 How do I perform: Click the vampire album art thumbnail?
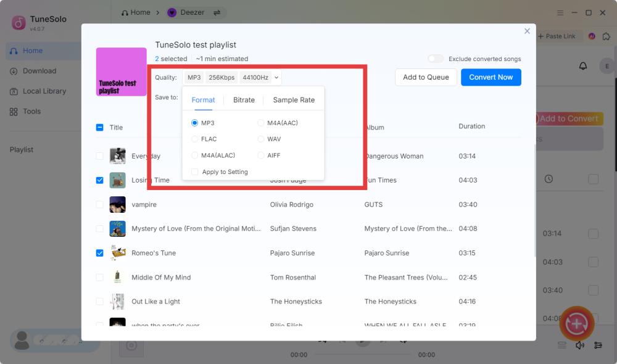118,205
